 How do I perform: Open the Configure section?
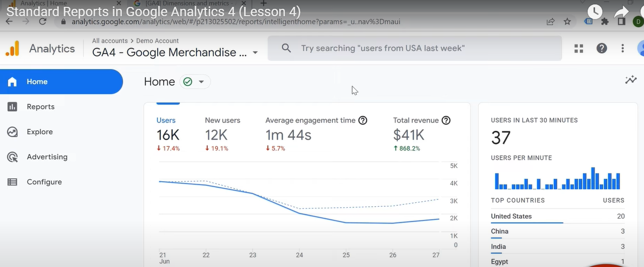tap(44, 182)
